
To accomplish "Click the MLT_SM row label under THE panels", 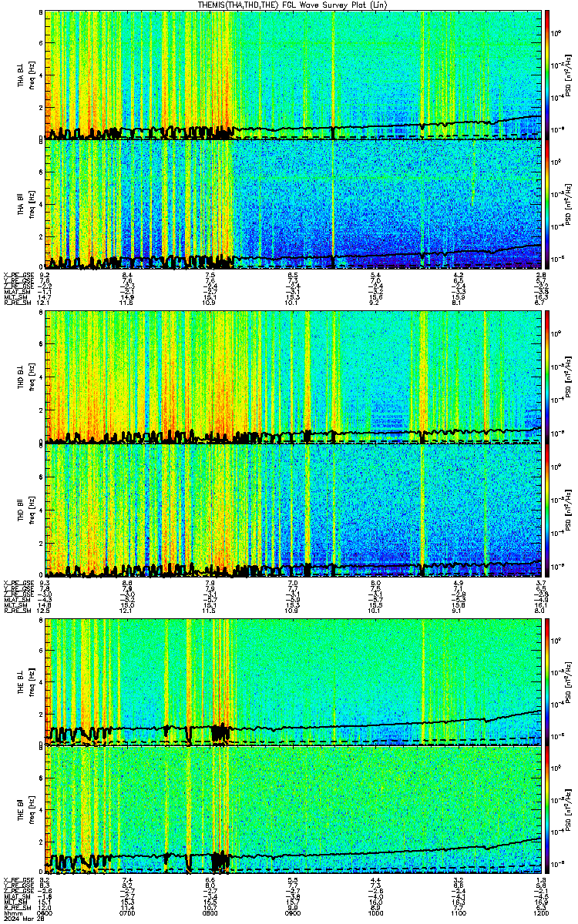I will (15, 903).
